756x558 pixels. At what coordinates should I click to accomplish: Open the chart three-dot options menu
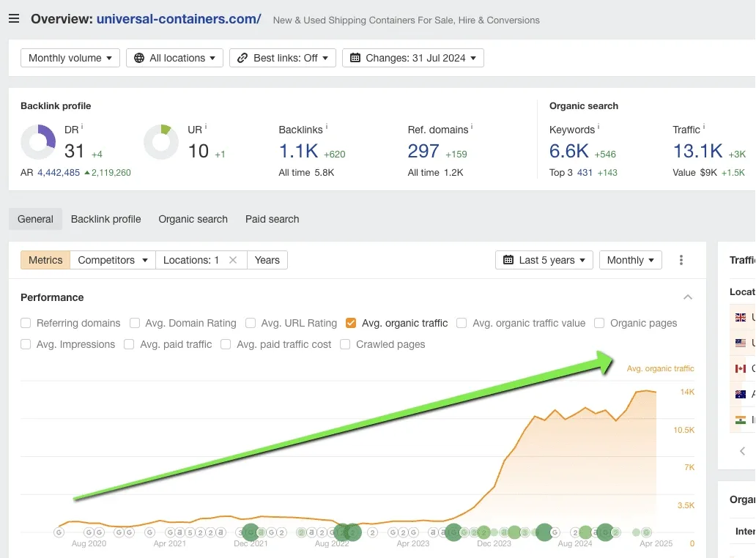(681, 260)
